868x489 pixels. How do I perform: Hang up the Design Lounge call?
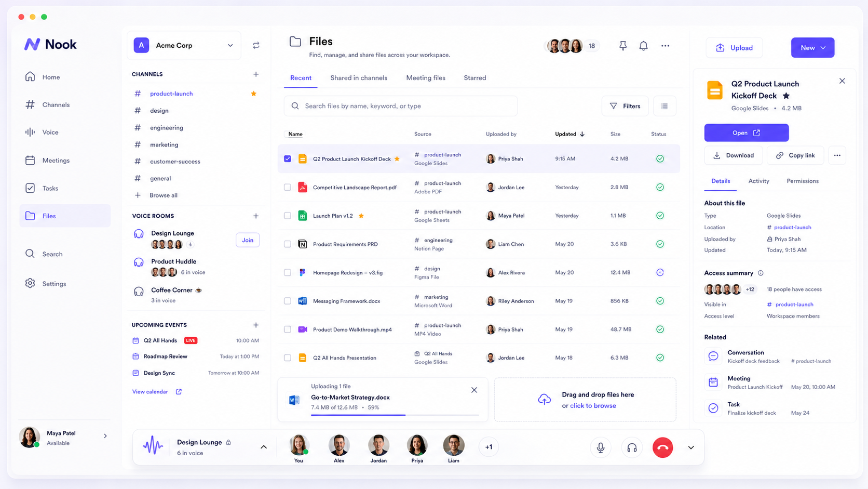(x=662, y=447)
